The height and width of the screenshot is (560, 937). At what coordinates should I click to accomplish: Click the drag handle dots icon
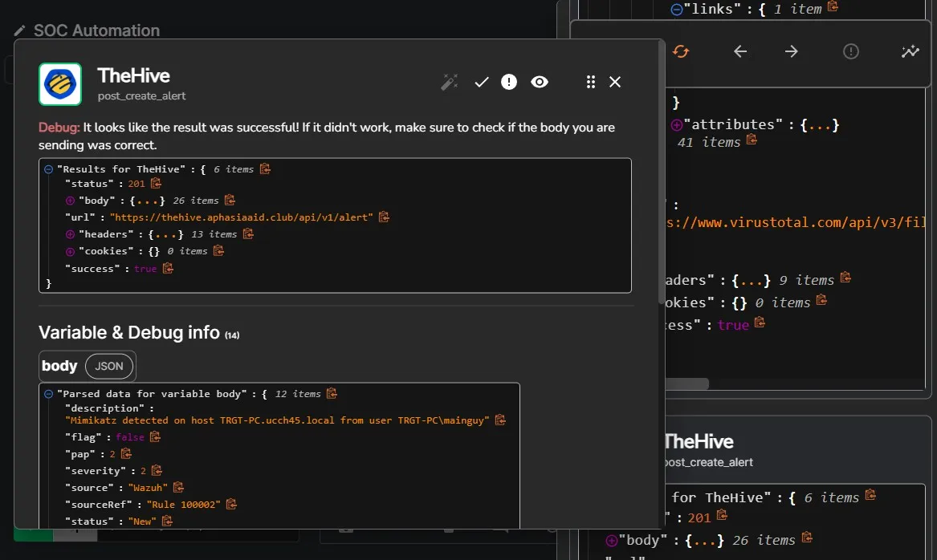point(591,82)
